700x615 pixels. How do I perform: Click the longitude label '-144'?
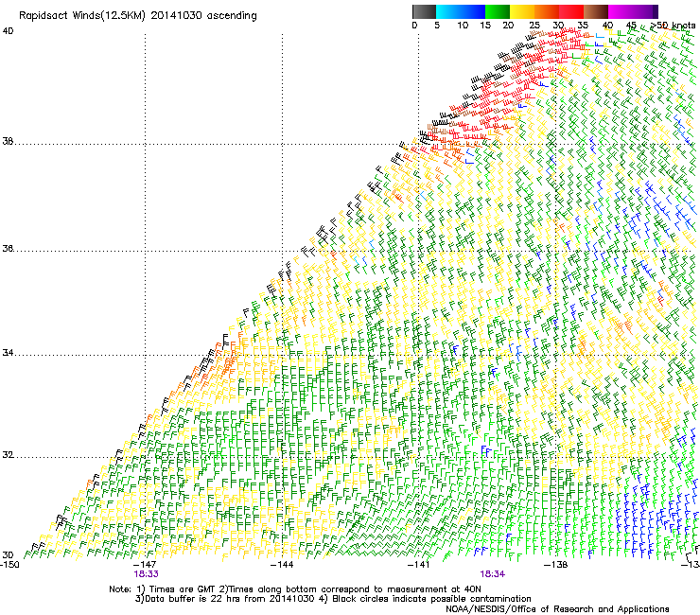tap(282, 565)
